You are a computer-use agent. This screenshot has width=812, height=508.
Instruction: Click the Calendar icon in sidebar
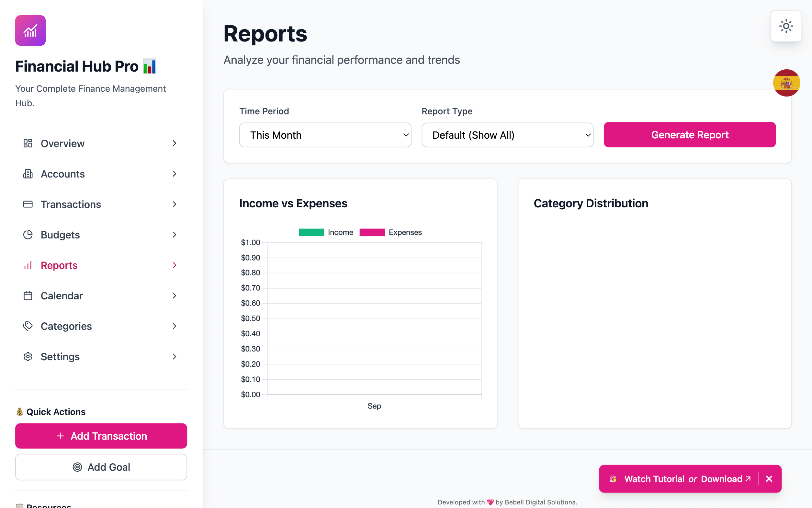[x=28, y=296]
